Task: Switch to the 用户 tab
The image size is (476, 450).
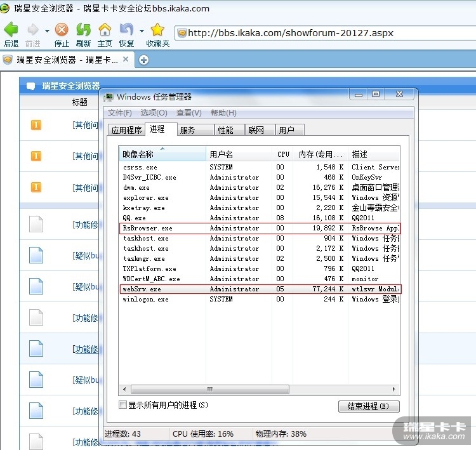Action: pyautogui.click(x=289, y=130)
